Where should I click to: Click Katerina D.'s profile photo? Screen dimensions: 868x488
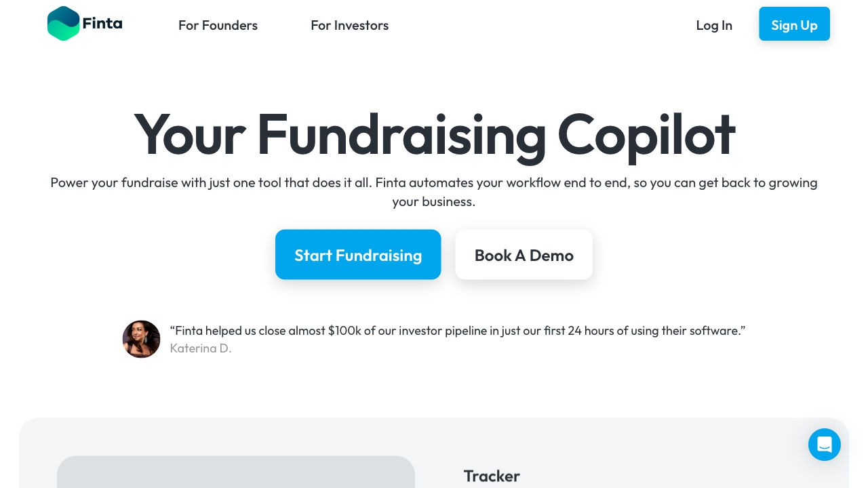(x=141, y=340)
